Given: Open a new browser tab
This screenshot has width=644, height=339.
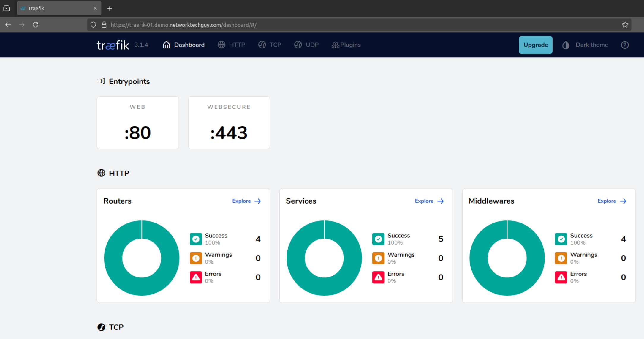Looking at the screenshot, I should [x=110, y=8].
